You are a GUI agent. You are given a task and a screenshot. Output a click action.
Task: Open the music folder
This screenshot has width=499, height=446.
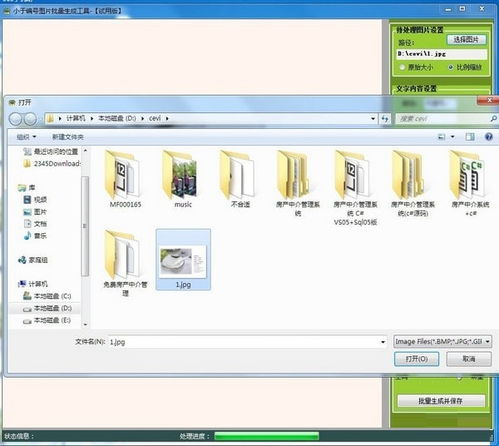tap(183, 179)
